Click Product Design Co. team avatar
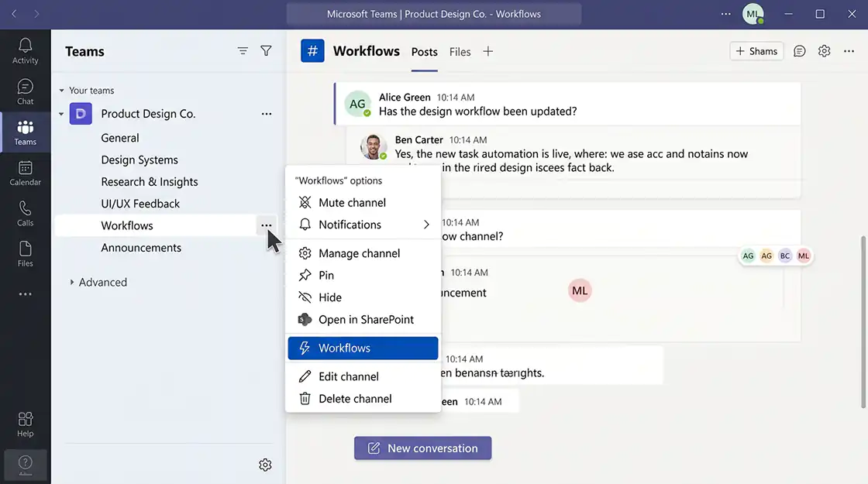This screenshot has width=868, height=484. point(81,114)
